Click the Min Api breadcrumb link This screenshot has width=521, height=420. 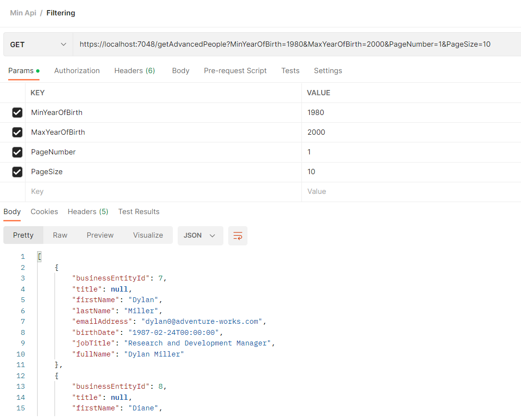(23, 13)
